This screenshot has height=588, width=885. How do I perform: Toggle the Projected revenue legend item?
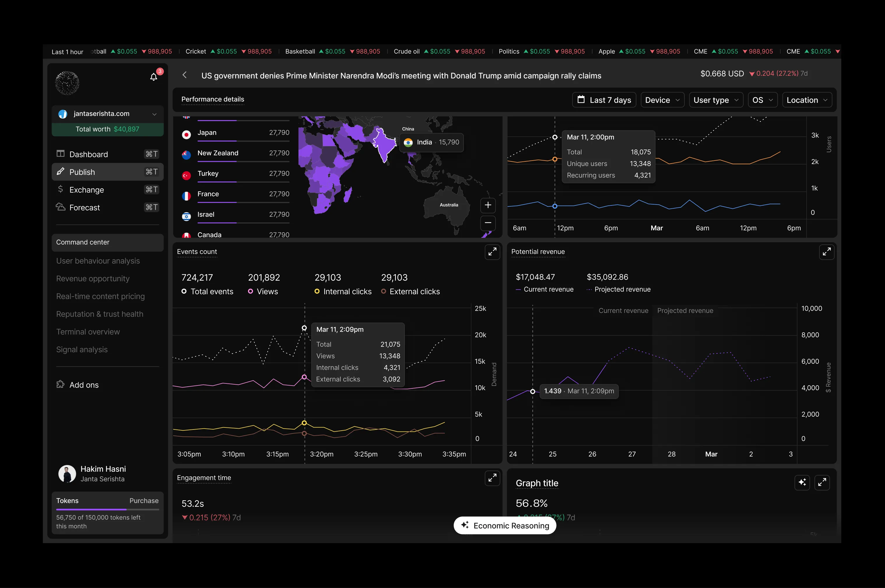click(619, 289)
